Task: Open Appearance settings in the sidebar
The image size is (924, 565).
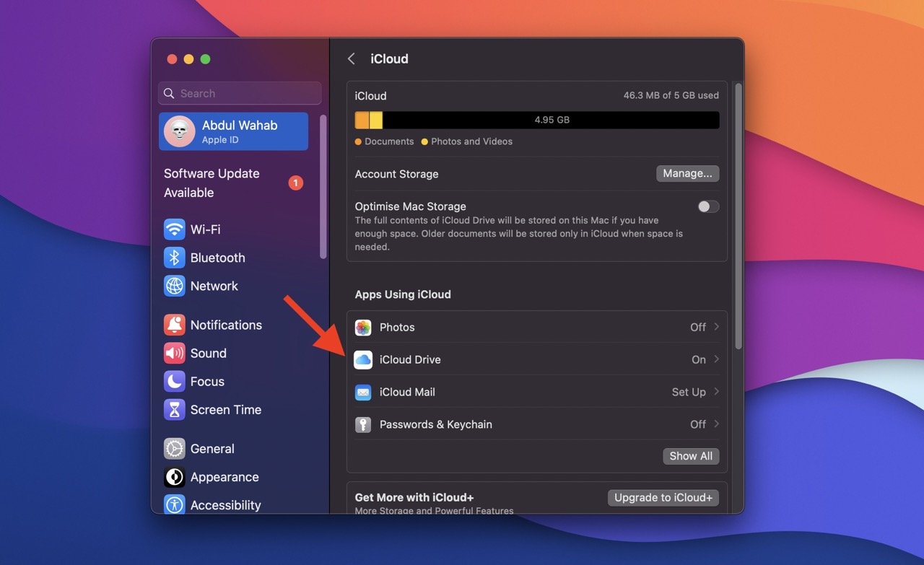Action: (233, 477)
